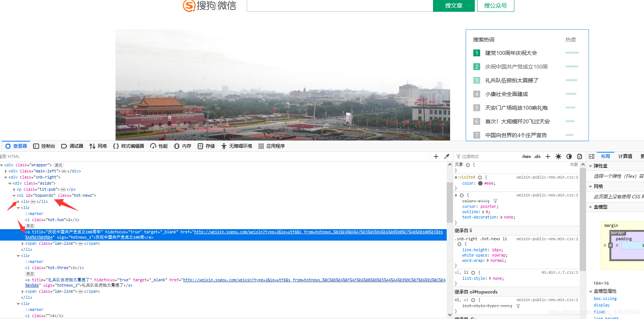Image resolution: width=644 pixels, height=319 pixels.
Task: Click the filter icon beside overridden color: #333
Action: tap(495, 201)
